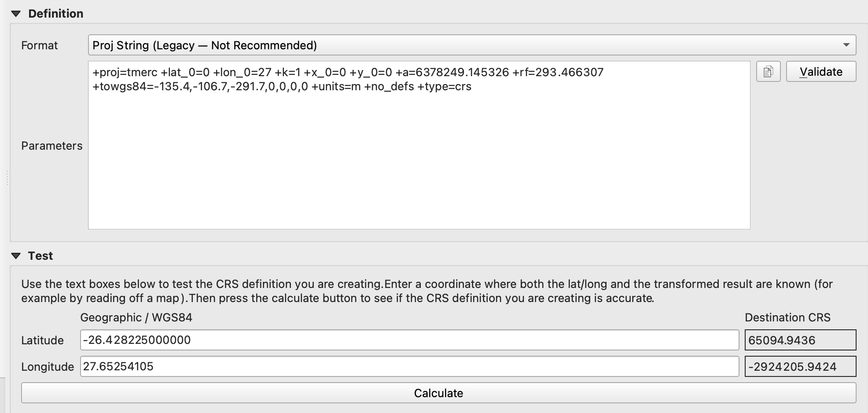
Task: Click the +towgs84 parameter line in Parameters
Action: [282, 87]
